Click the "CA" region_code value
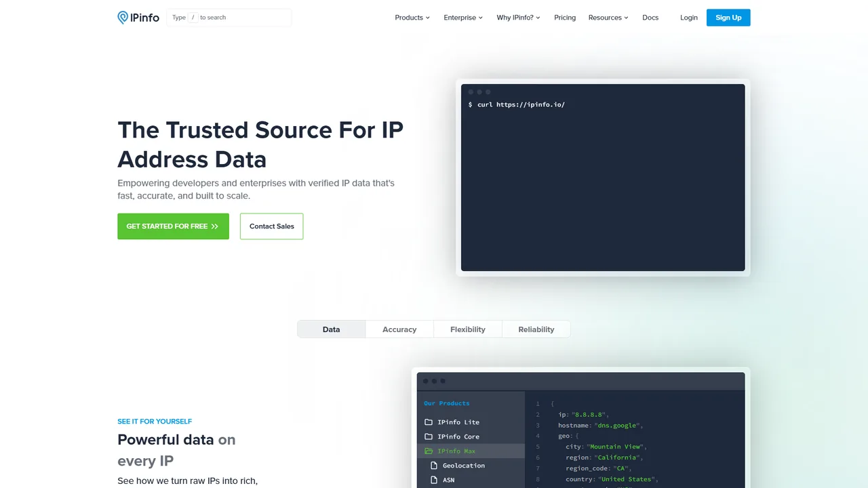 (x=620, y=468)
